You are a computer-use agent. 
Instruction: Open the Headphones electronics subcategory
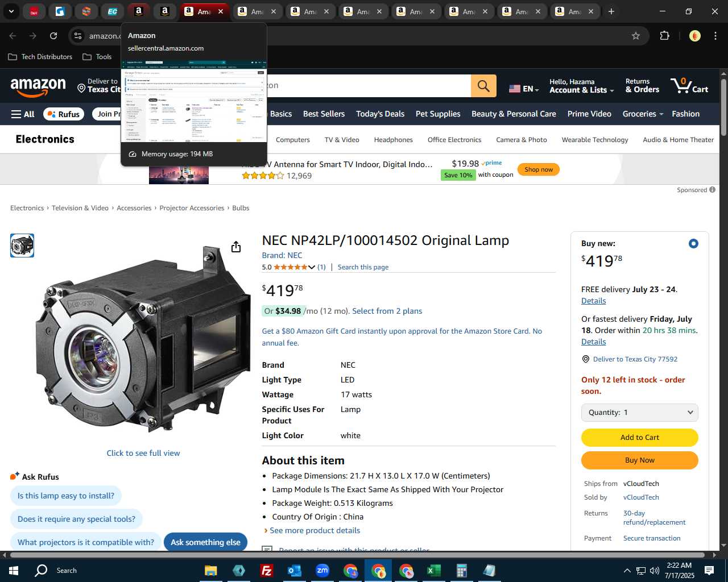(394, 140)
